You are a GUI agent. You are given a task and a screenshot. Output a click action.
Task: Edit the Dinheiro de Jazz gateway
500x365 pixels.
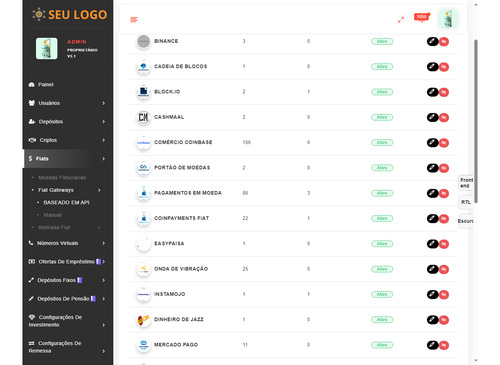click(433, 320)
